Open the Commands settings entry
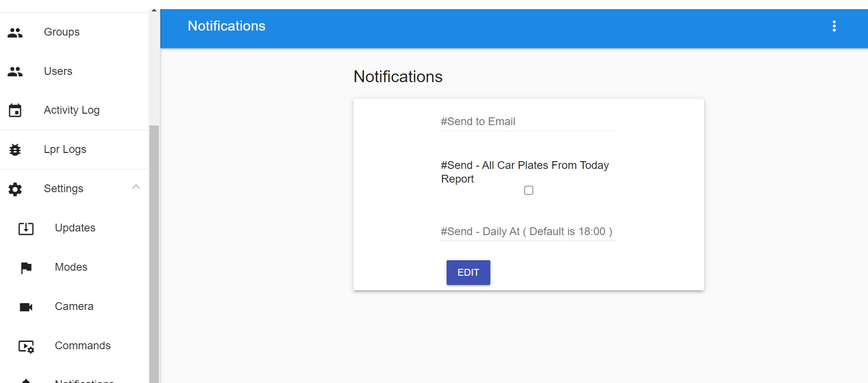 click(x=74, y=346)
